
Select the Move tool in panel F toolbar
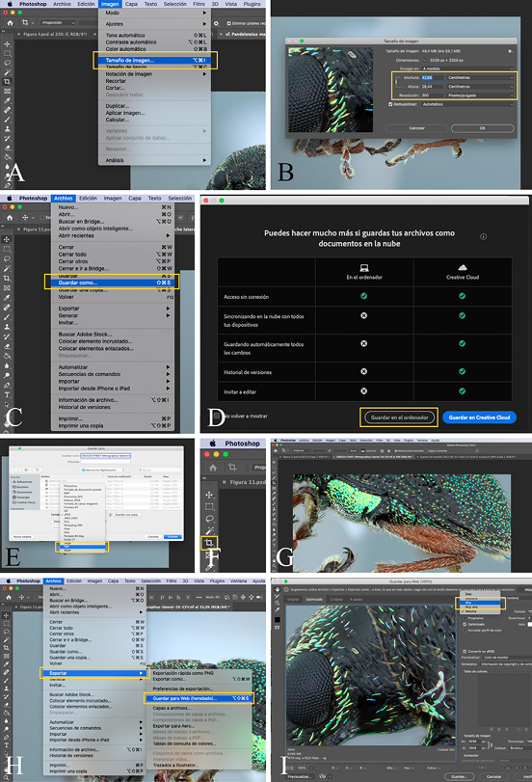pyautogui.click(x=209, y=495)
